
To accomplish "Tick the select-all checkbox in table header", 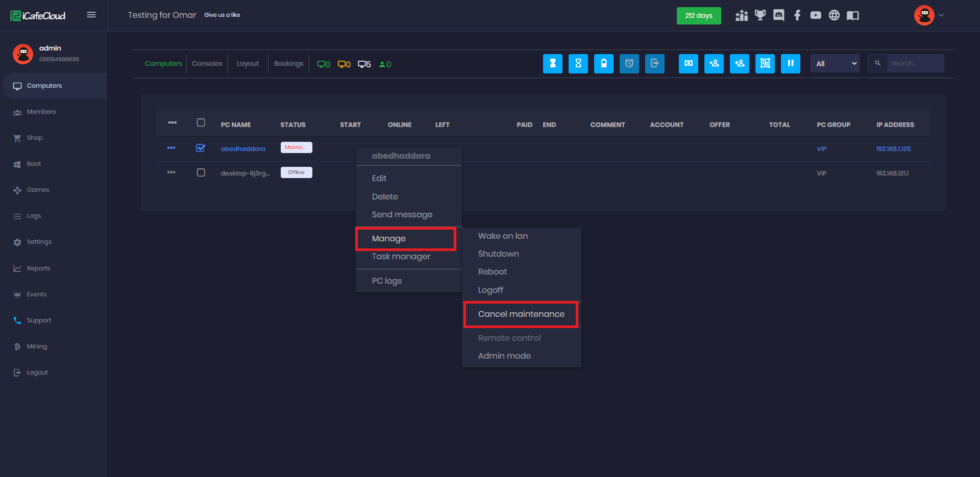I will (201, 122).
